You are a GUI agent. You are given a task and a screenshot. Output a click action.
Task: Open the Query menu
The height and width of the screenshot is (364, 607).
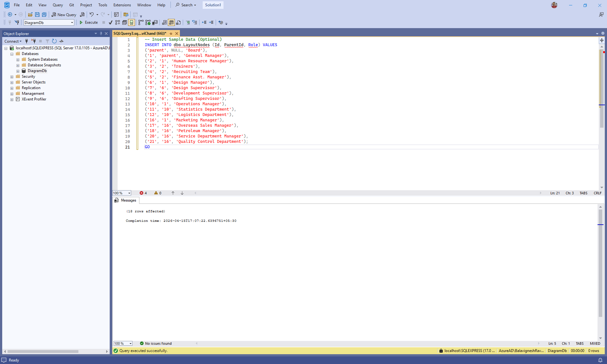pos(58,5)
